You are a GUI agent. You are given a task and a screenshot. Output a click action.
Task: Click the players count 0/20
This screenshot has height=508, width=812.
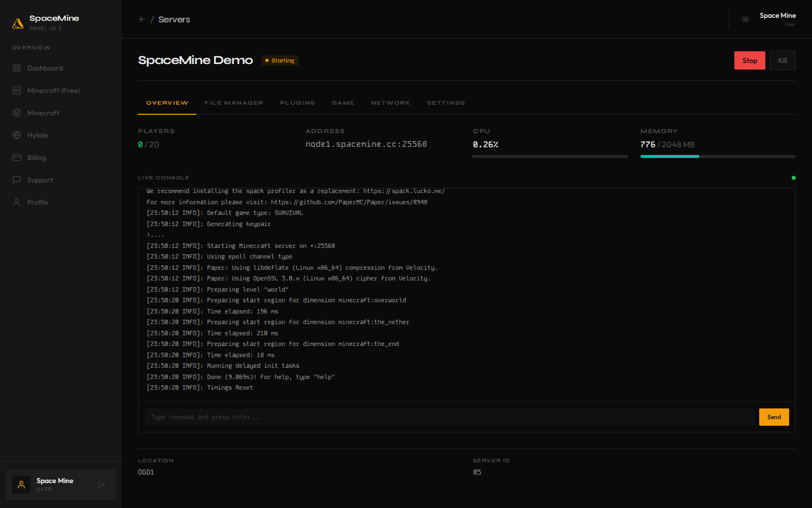[x=149, y=145]
